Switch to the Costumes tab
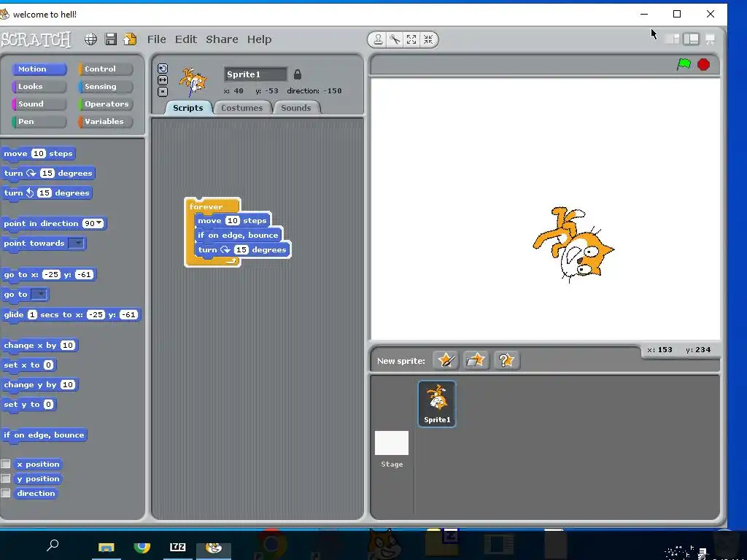747x560 pixels. click(x=242, y=108)
